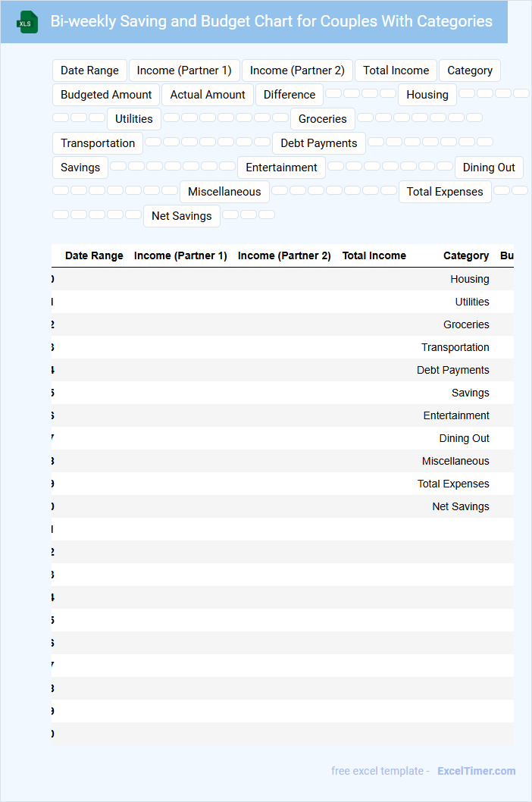Click the green XLS file icon
This screenshot has height=802, width=532.
(x=27, y=23)
